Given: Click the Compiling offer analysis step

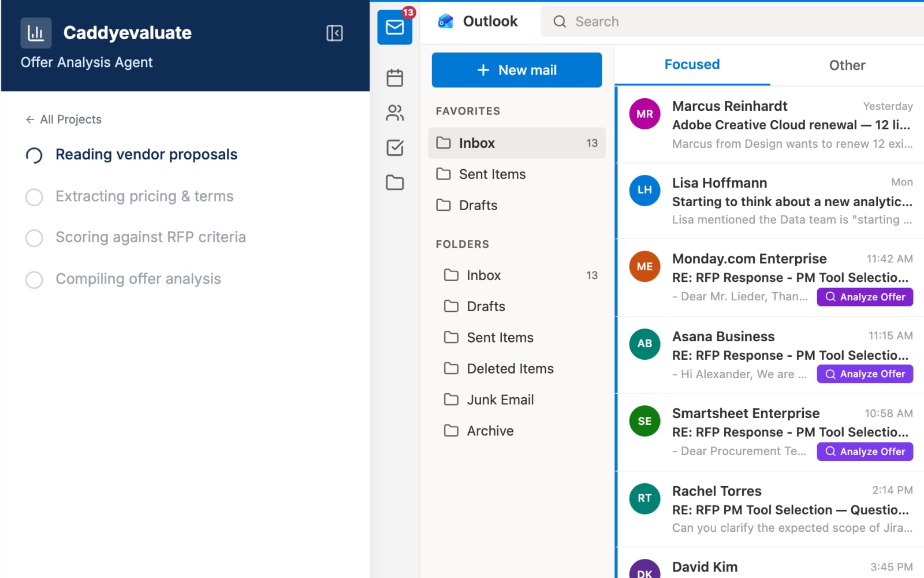Looking at the screenshot, I should click(138, 279).
